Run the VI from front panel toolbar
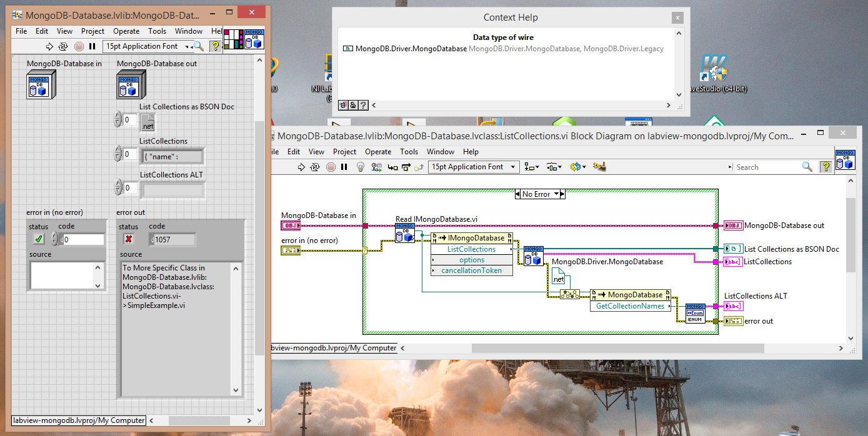This screenshot has width=868, height=436. [49, 46]
